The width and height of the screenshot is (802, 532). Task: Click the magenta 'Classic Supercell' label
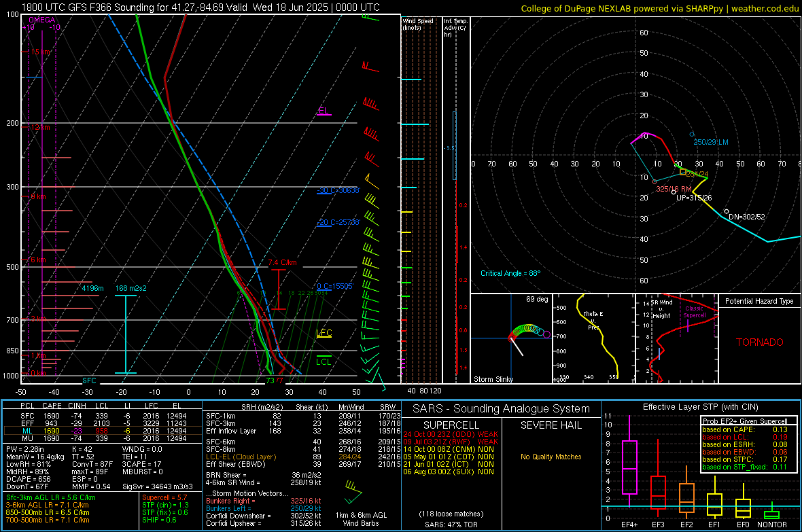click(x=695, y=312)
